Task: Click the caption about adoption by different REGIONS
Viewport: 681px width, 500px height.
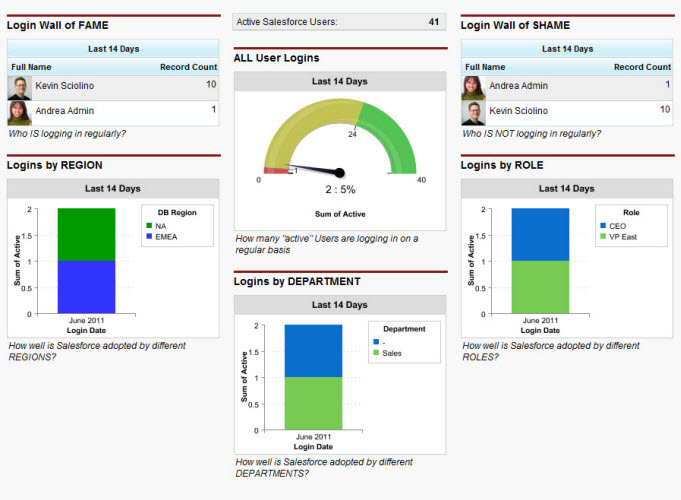Action: 97,351
